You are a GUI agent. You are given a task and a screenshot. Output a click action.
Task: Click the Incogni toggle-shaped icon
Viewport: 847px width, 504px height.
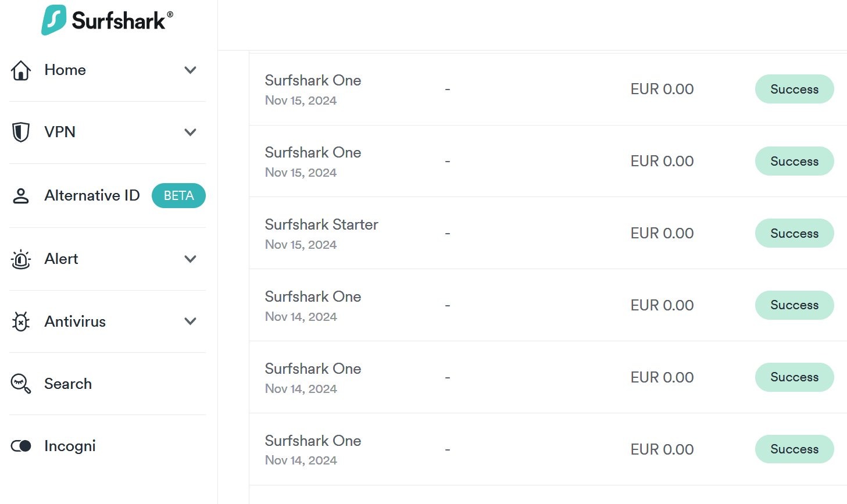click(21, 446)
